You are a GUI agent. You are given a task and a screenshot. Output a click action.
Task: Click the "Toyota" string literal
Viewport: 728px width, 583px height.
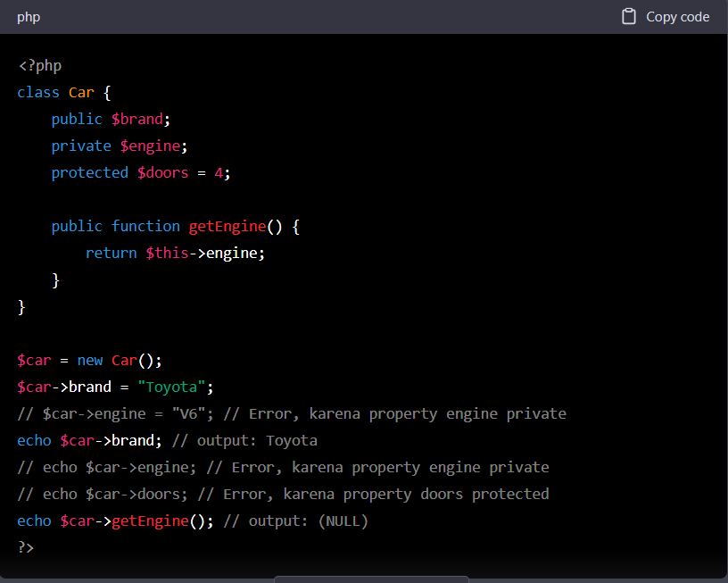[173, 387]
